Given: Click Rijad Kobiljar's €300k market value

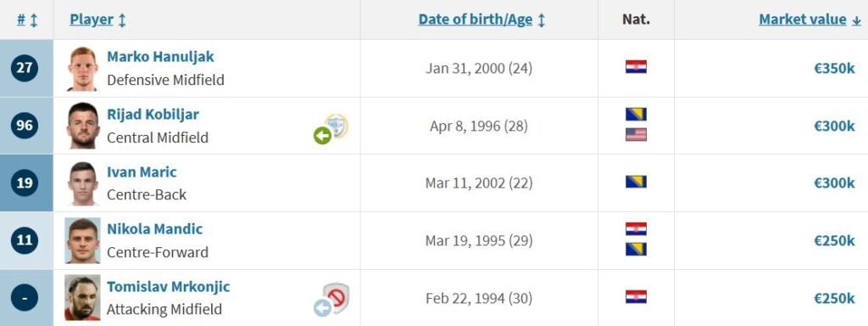Looking at the screenshot, I should pos(834,126).
